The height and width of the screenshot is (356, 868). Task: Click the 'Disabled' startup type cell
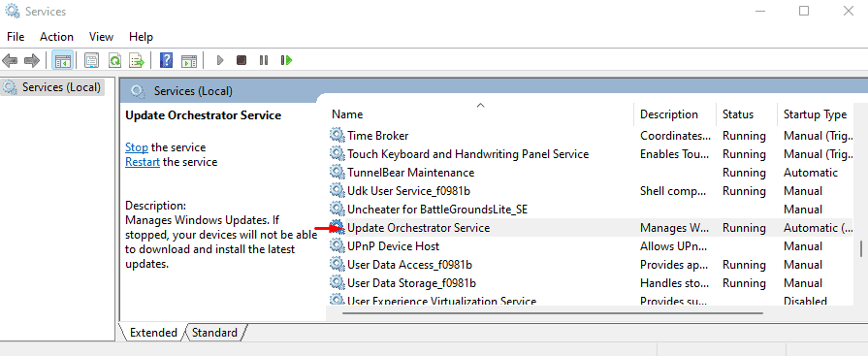(806, 301)
